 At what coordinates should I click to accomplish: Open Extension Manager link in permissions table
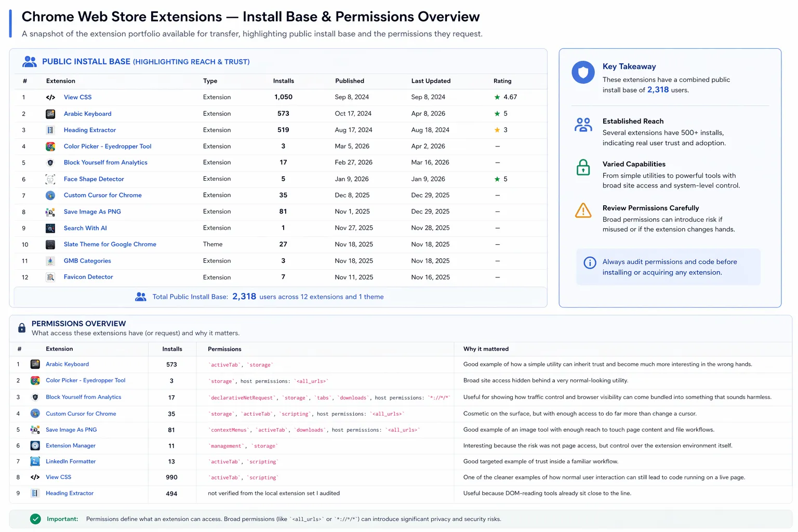(71, 446)
